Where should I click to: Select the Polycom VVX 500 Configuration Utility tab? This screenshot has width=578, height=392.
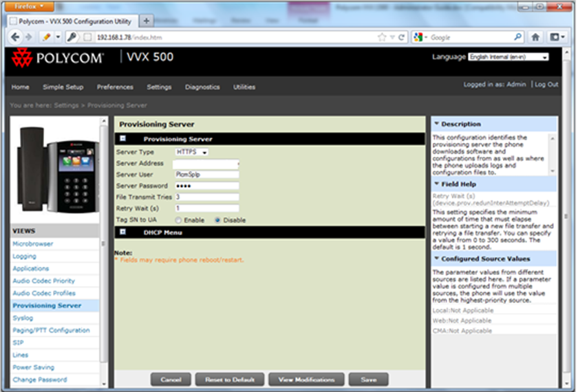73,21
